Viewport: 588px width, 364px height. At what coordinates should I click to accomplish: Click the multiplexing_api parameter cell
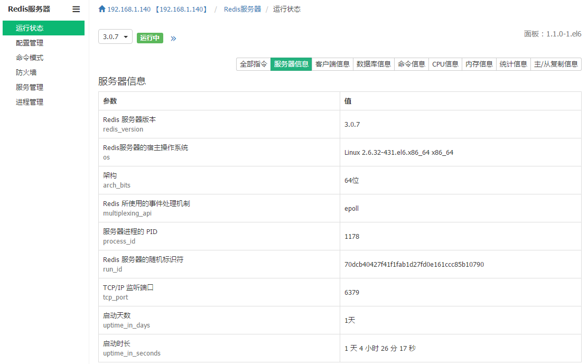coord(219,208)
